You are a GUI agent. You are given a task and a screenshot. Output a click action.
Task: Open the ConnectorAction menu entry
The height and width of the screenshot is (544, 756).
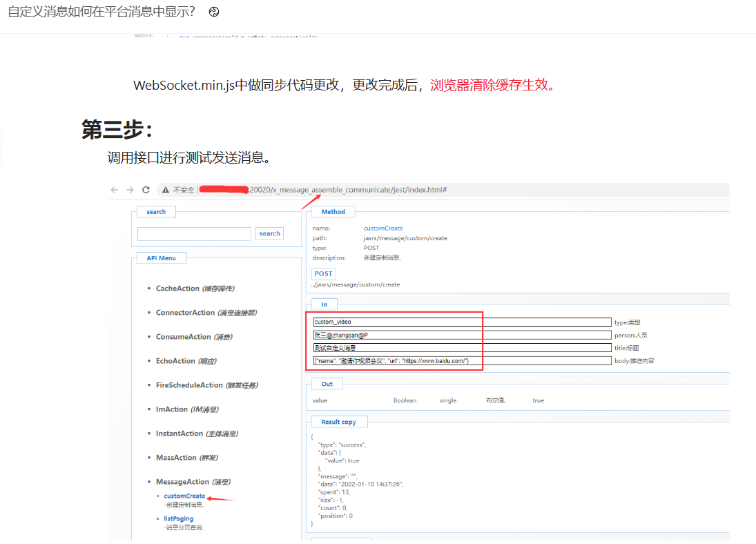[x=206, y=313]
